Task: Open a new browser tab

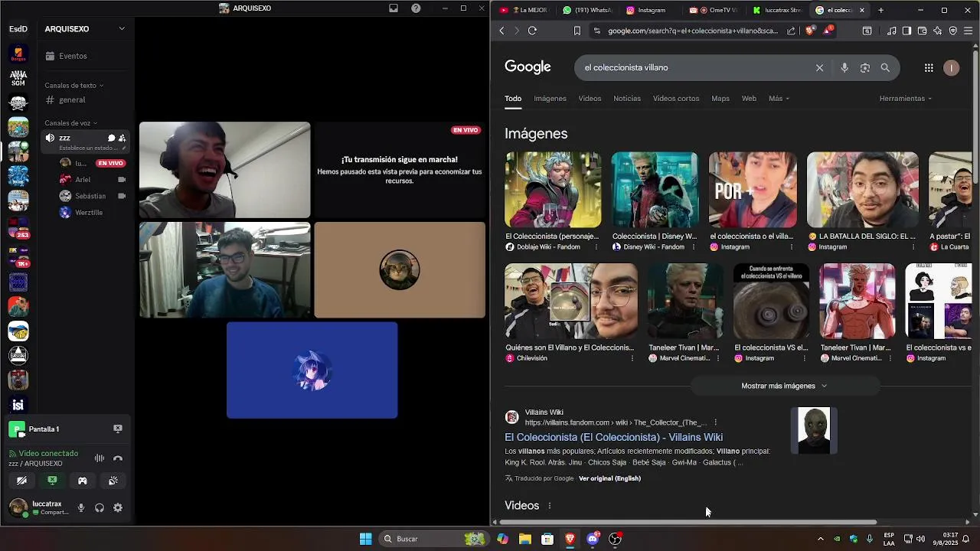Action: coord(880,10)
